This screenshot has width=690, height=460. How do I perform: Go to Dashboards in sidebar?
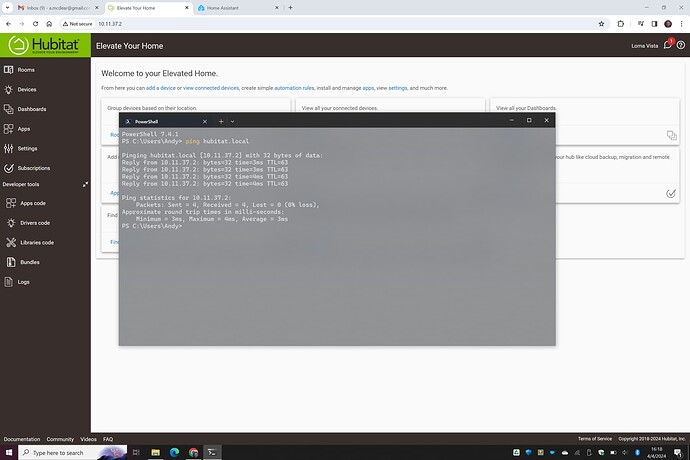[x=25, y=109]
